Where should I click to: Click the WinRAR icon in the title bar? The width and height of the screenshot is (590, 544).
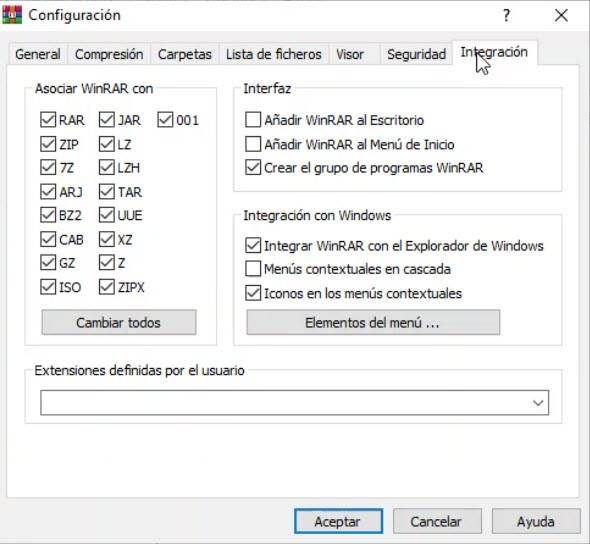12,15
